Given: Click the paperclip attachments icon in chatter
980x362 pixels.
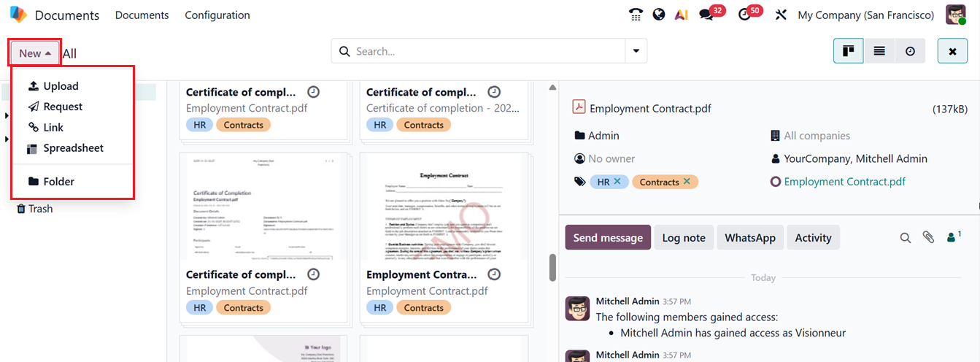Looking at the screenshot, I should (x=928, y=237).
